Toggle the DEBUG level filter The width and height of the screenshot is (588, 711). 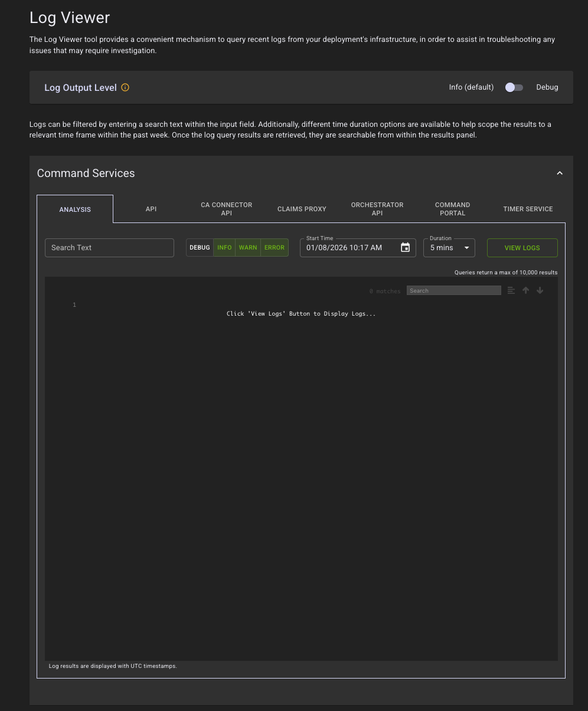click(x=200, y=248)
